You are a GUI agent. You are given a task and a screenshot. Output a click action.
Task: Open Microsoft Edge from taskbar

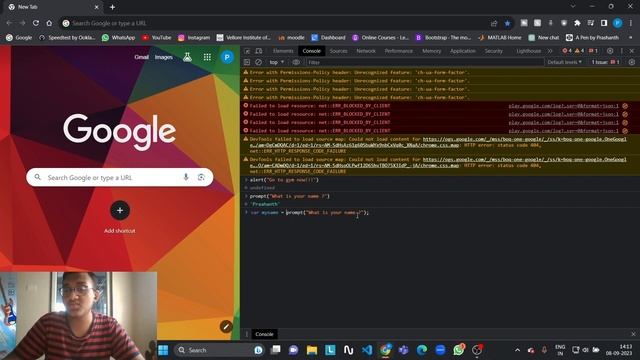[422, 350]
